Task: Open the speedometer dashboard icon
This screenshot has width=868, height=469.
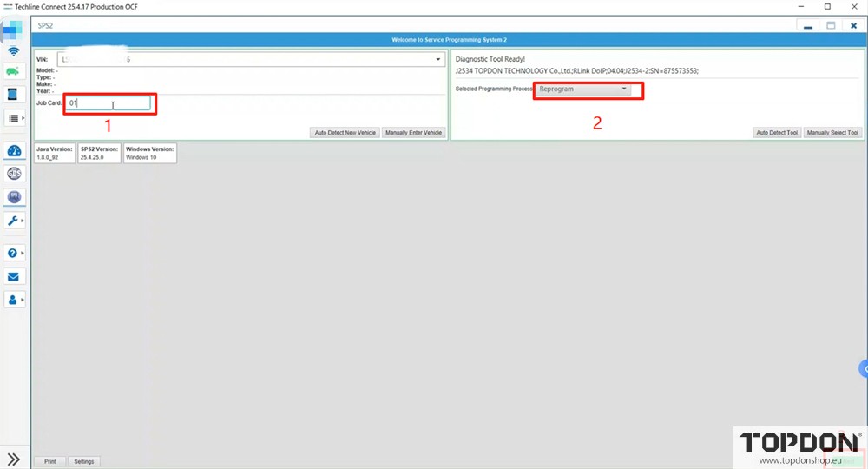Action: pyautogui.click(x=14, y=151)
